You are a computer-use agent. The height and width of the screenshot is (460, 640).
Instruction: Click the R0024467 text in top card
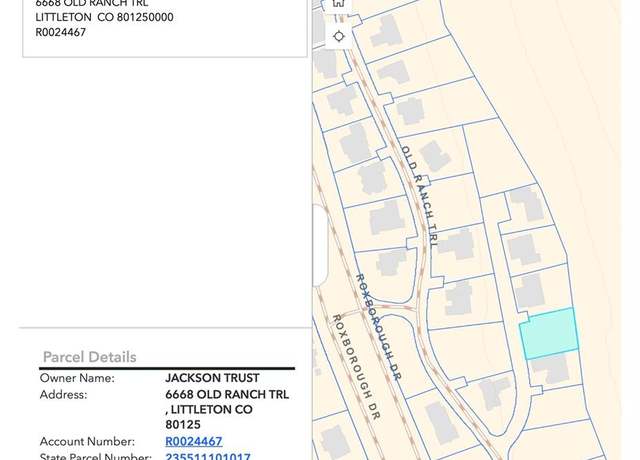click(x=60, y=32)
